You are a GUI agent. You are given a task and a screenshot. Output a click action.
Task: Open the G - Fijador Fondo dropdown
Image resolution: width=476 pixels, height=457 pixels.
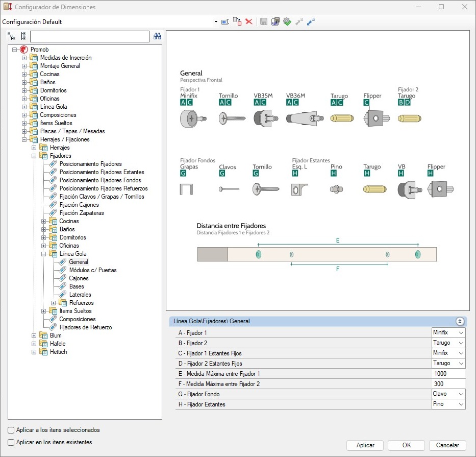point(461,394)
